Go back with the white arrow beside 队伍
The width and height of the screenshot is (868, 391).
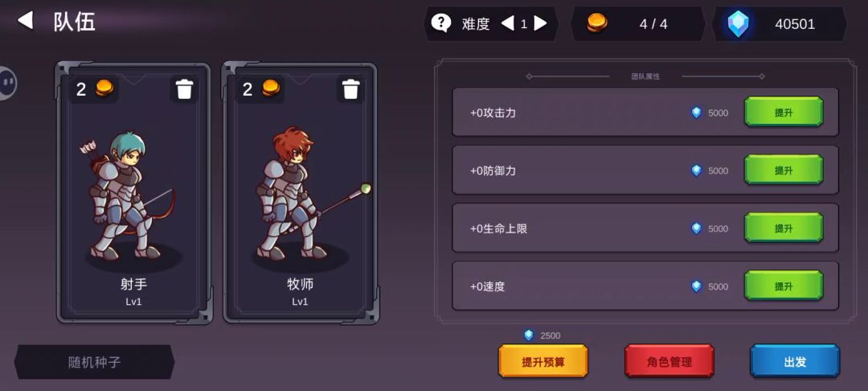(x=25, y=21)
